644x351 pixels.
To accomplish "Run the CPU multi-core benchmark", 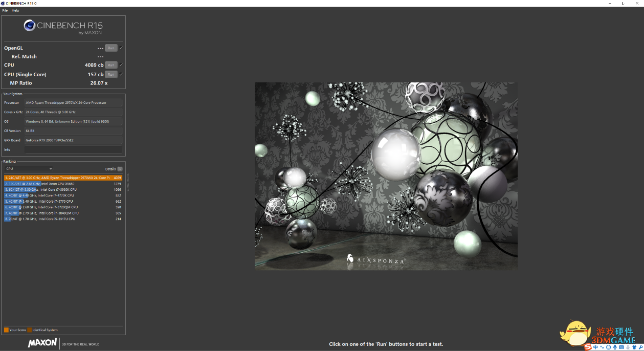I will (111, 65).
